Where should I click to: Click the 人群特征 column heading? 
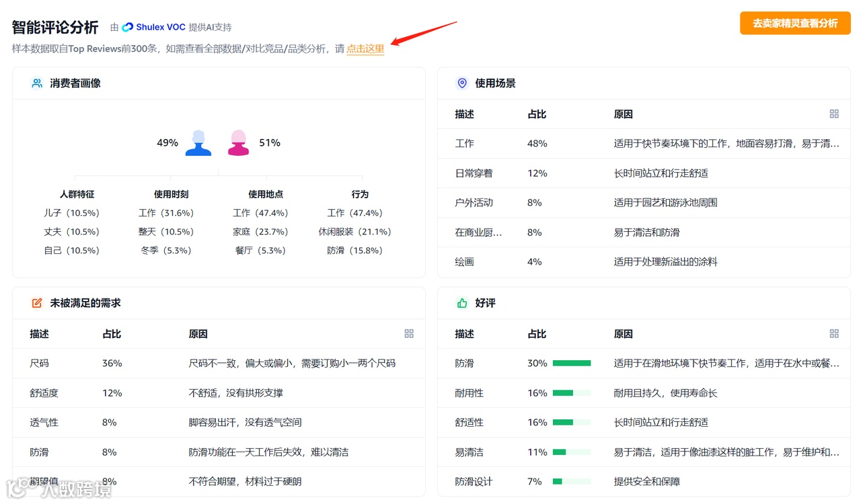(77, 194)
